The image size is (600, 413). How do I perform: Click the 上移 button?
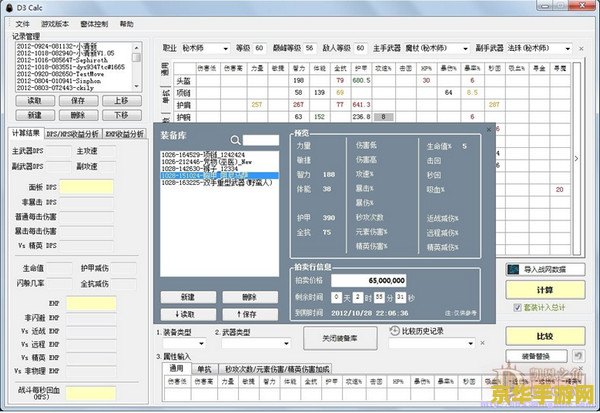[122, 101]
